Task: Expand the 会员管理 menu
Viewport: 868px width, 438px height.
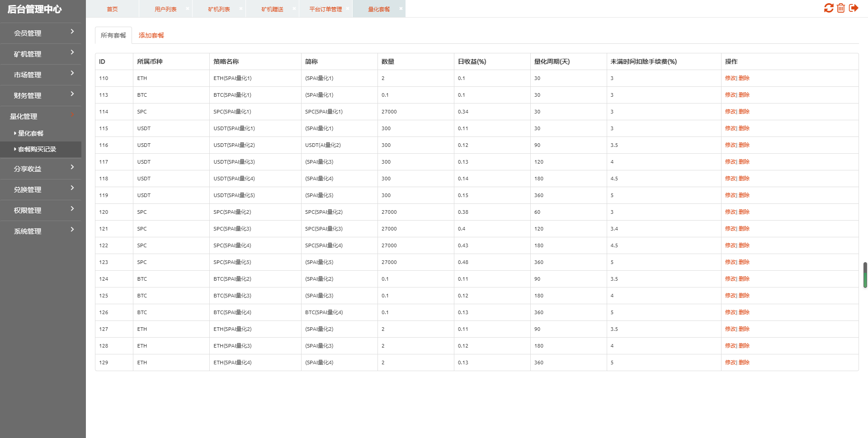Action: pos(41,33)
